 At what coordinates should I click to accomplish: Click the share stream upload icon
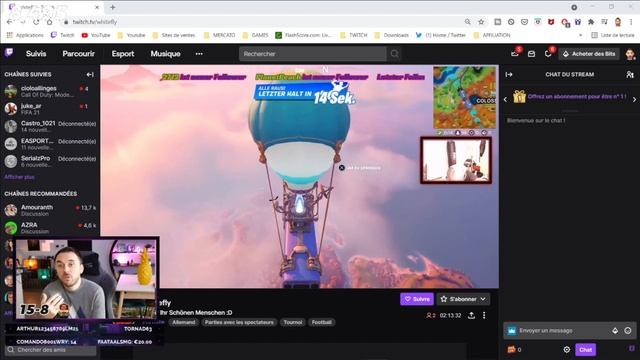point(471,316)
